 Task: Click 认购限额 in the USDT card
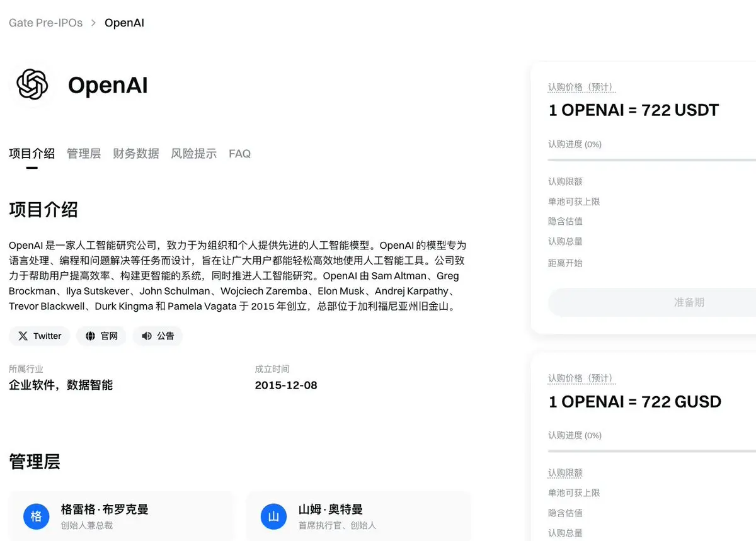[565, 181]
